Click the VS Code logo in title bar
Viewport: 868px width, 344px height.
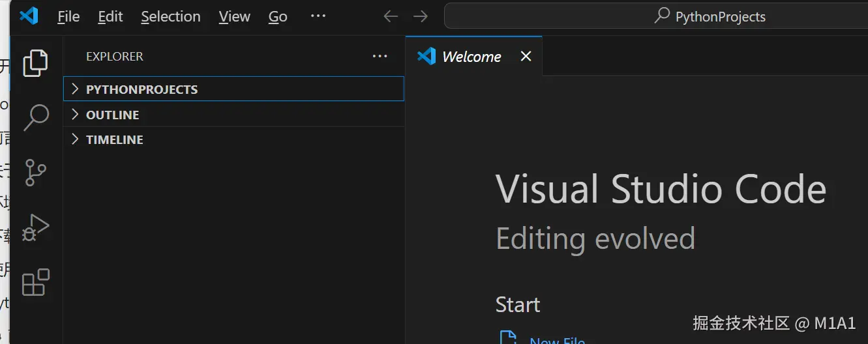pyautogui.click(x=29, y=16)
